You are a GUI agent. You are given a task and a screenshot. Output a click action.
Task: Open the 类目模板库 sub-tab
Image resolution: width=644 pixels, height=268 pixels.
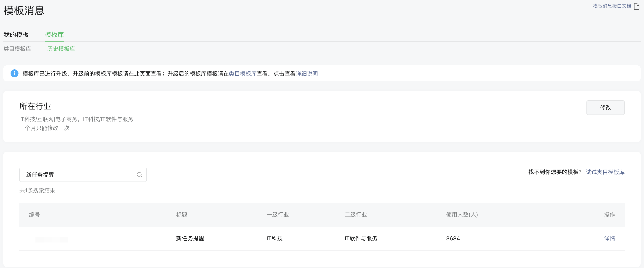point(17,49)
